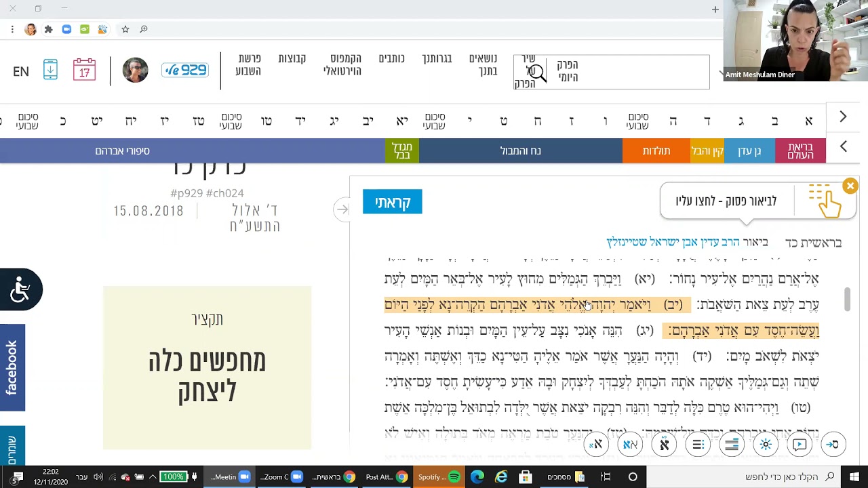This screenshot has width=868, height=488.
Task: Click the aleph with cantillation marks toggle
Action: pos(664,445)
